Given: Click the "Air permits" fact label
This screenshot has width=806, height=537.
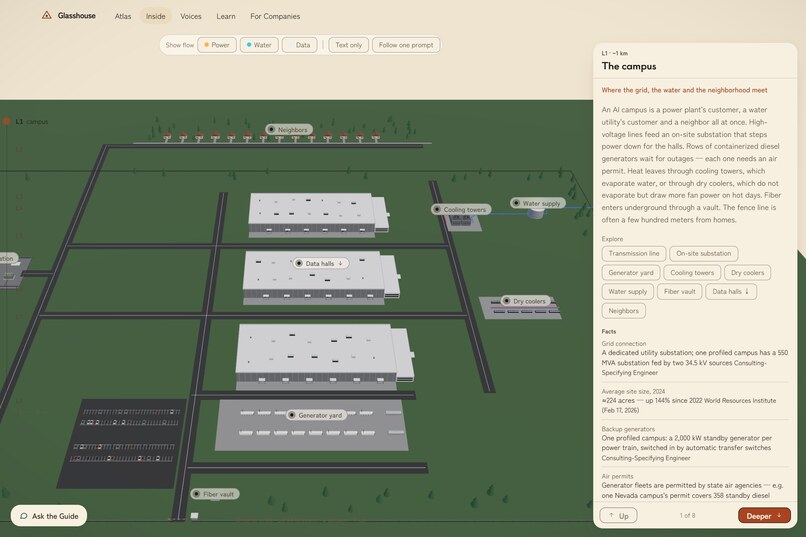Looking at the screenshot, I should [617, 476].
